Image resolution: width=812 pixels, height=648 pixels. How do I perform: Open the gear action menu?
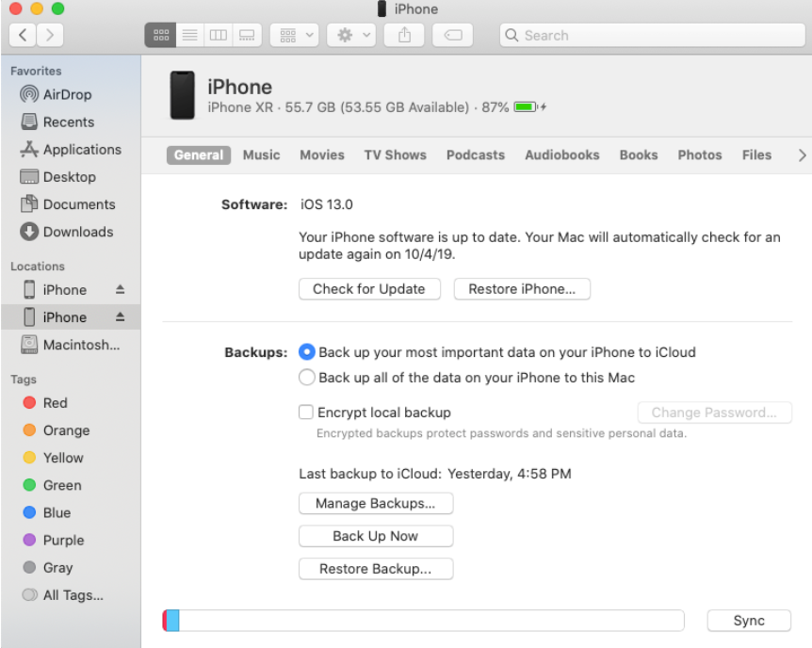[351, 35]
